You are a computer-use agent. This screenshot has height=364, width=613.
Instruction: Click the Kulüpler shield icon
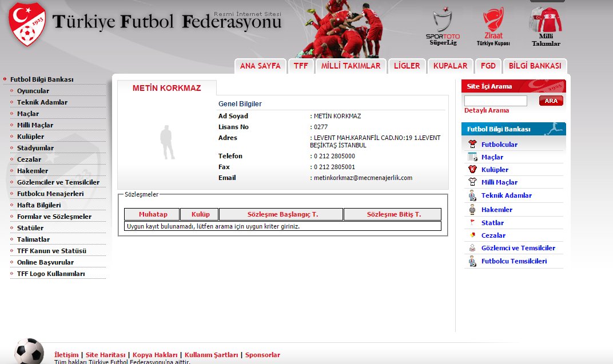pyautogui.click(x=472, y=169)
